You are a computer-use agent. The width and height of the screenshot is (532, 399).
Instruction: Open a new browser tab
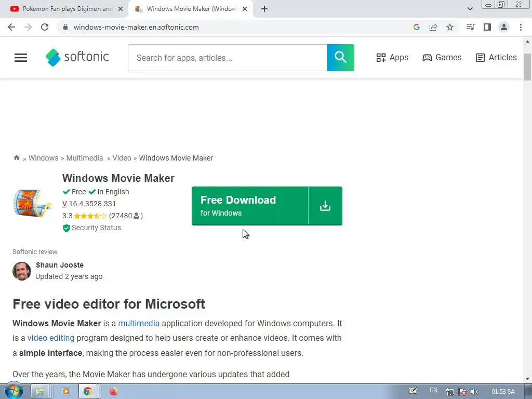click(264, 9)
